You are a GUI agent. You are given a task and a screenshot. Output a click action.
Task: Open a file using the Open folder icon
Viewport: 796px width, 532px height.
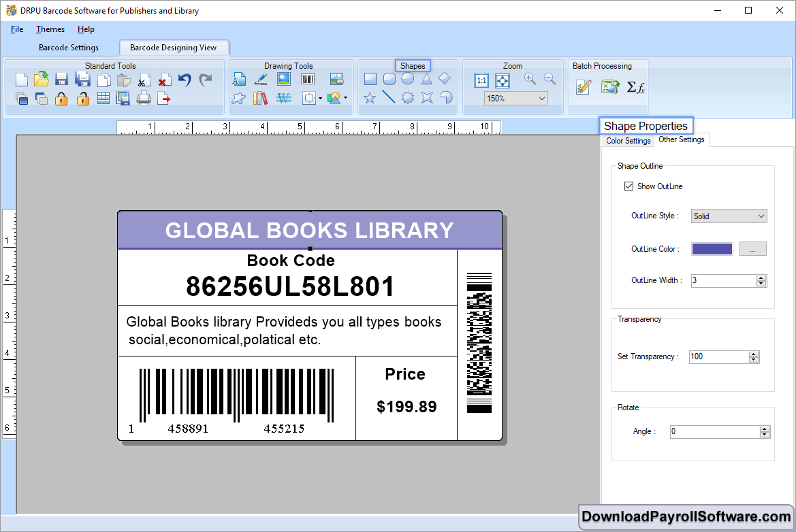tap(41, 79)
